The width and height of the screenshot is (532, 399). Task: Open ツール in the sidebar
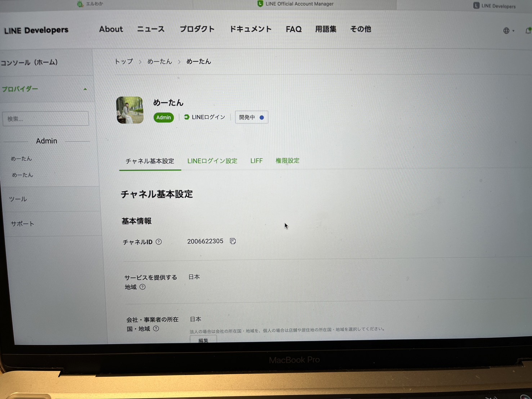coord(18,199)
